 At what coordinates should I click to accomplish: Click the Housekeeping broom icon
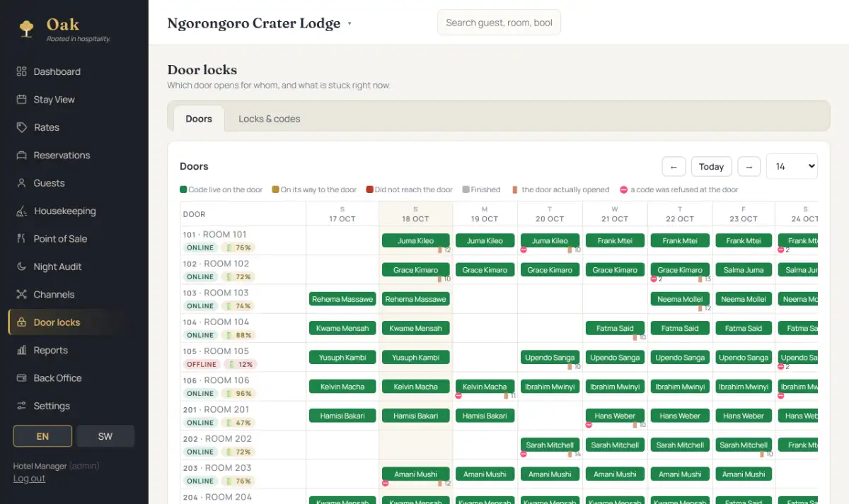21,211
